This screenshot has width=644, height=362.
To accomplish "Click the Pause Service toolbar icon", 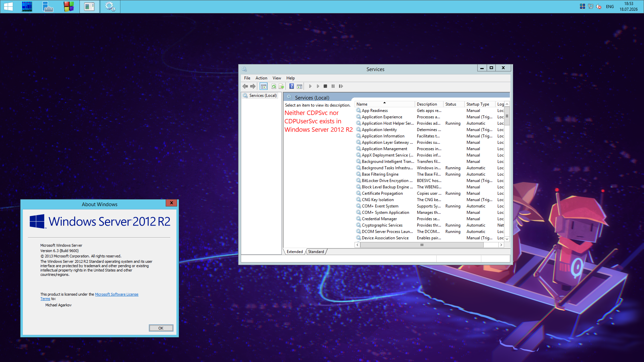I will 333,86.
